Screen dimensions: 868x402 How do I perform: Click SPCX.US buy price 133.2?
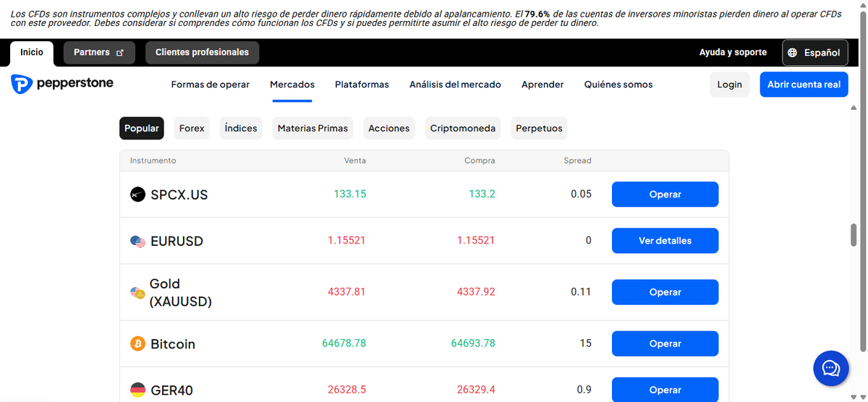point(482,194)
